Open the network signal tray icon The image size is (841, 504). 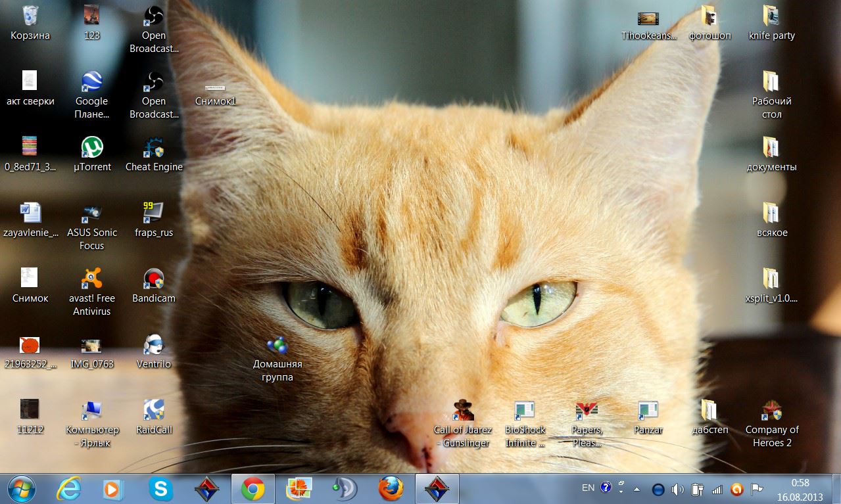coord(717,489)
